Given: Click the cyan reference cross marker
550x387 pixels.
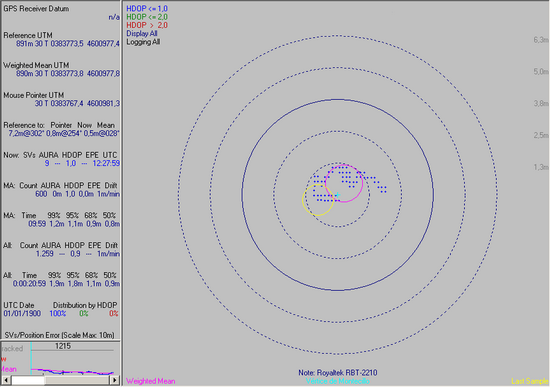Looking at the screenshot, I should click(337, 195).
